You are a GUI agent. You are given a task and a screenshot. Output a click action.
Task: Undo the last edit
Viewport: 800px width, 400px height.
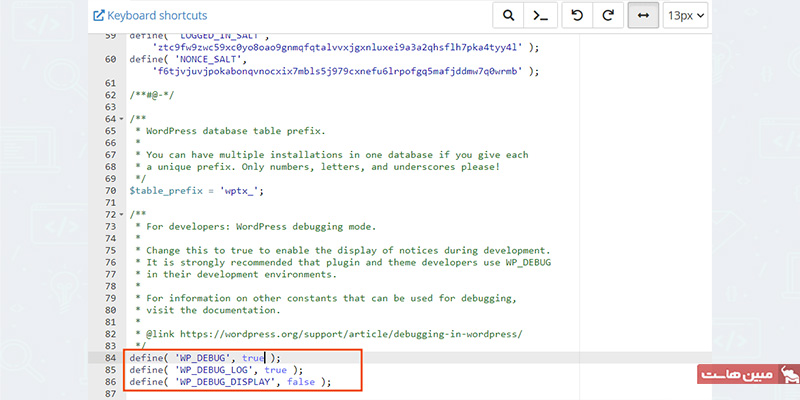pos(576,16)
